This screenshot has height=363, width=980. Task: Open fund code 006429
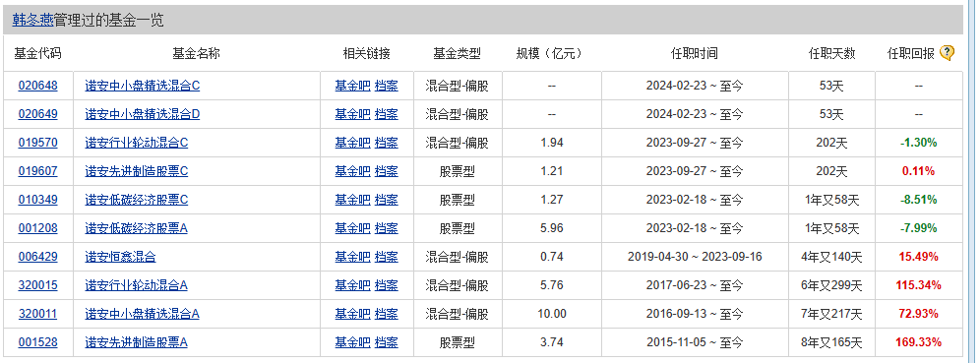point(37,257)
